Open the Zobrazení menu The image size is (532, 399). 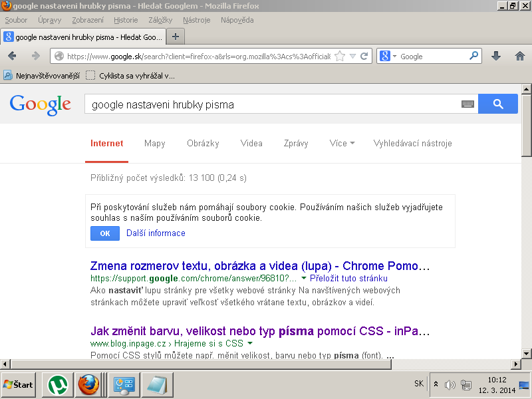pos(88,20)
